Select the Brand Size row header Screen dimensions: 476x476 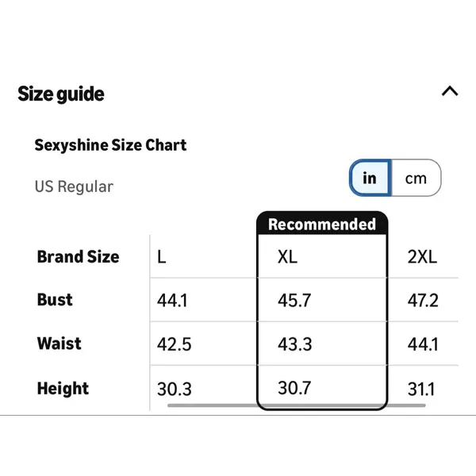tap(78, 256)
